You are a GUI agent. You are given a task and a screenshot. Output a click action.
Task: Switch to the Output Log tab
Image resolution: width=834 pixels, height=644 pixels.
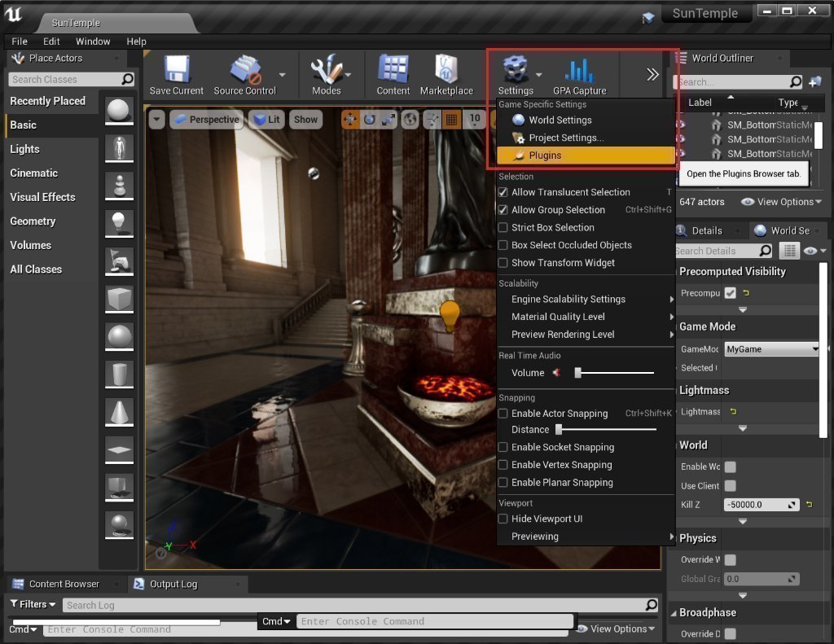point(175,584)
